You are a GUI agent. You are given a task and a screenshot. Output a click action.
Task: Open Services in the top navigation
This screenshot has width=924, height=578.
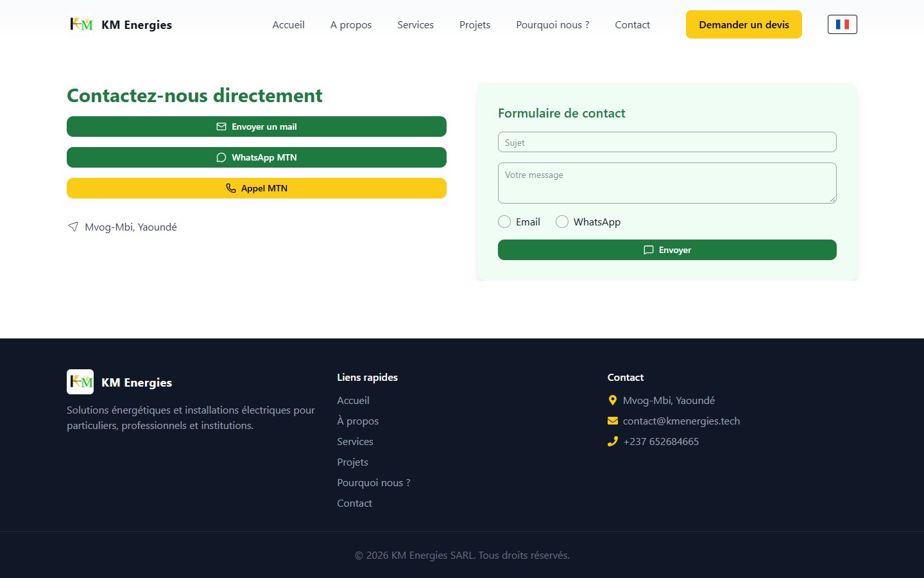416,24
